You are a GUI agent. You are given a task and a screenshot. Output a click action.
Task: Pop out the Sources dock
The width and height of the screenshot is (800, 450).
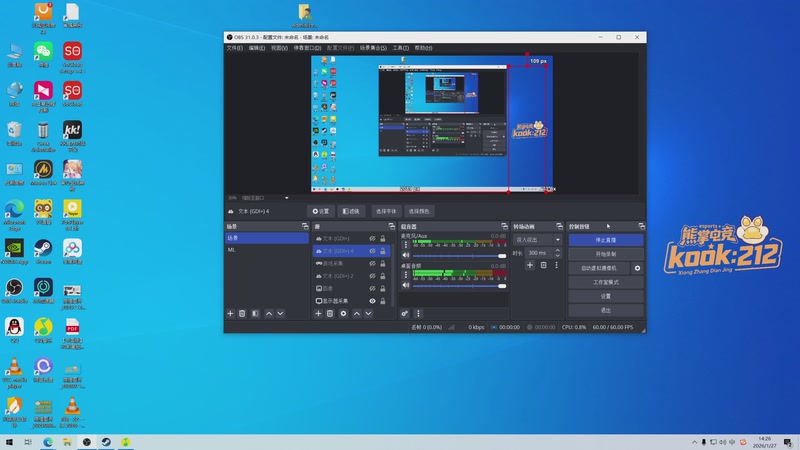(x=391, y=226)
